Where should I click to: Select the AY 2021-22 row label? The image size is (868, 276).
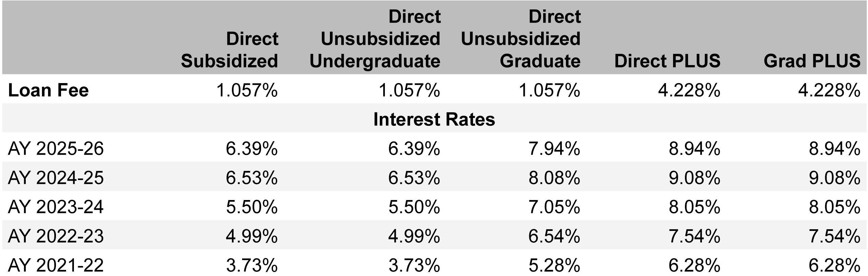click(56, 265)
